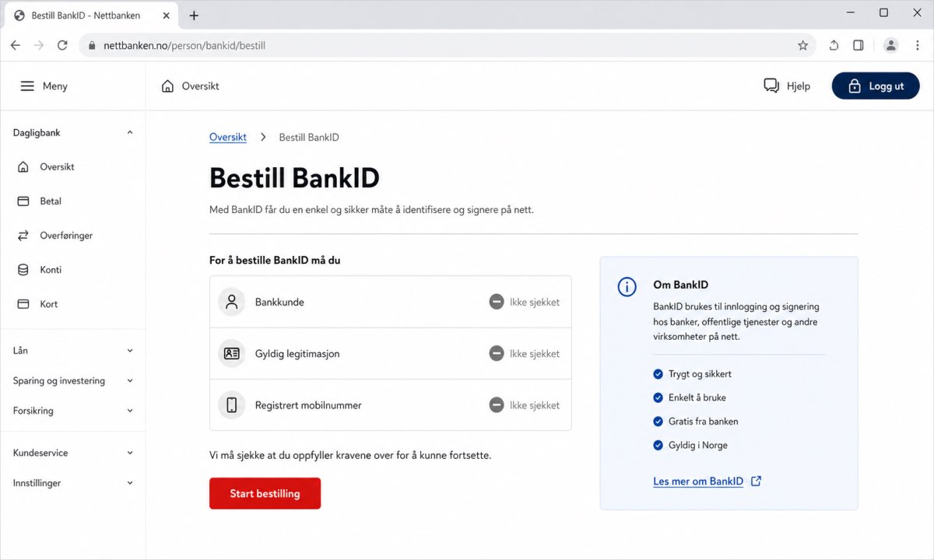This screenshot has height=560, width=934.
Task: Click the Logg ut button
Action: (x=876, y=86)
